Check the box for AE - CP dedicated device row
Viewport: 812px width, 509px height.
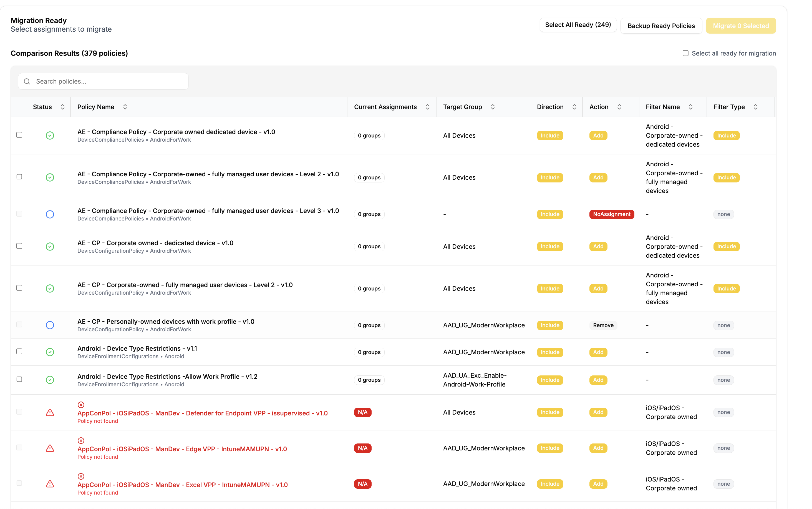[19, 246]
